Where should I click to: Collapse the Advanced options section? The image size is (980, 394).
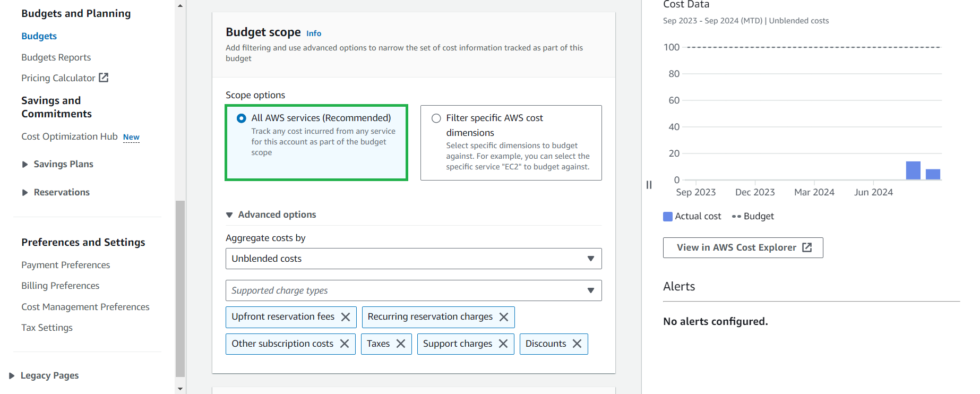pos(271,215)
